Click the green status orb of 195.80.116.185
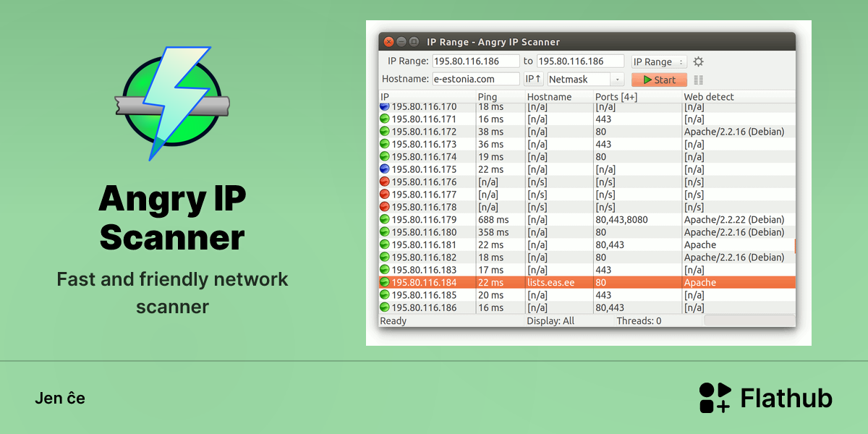This screenshot has width=868, height=434. (x=384, y=295)
